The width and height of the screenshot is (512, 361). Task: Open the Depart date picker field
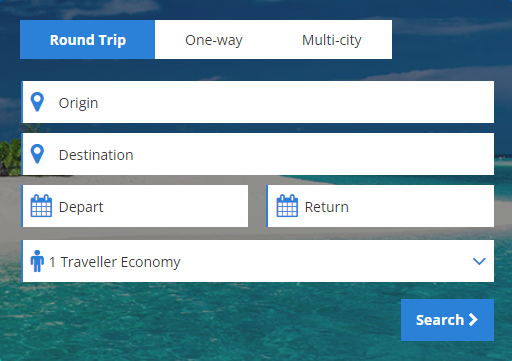point(135,206)
